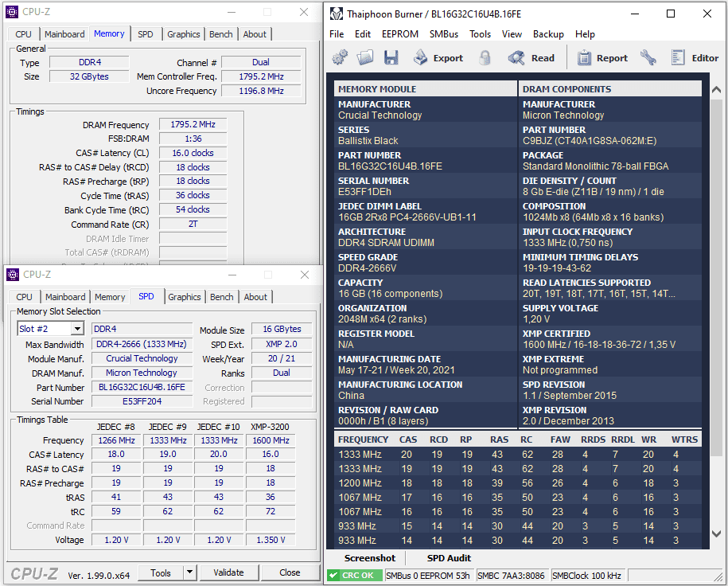Expand the Slot #2 memory slot dropdown
This screenshot has height=586, width=728.
(x=77, y=329)
